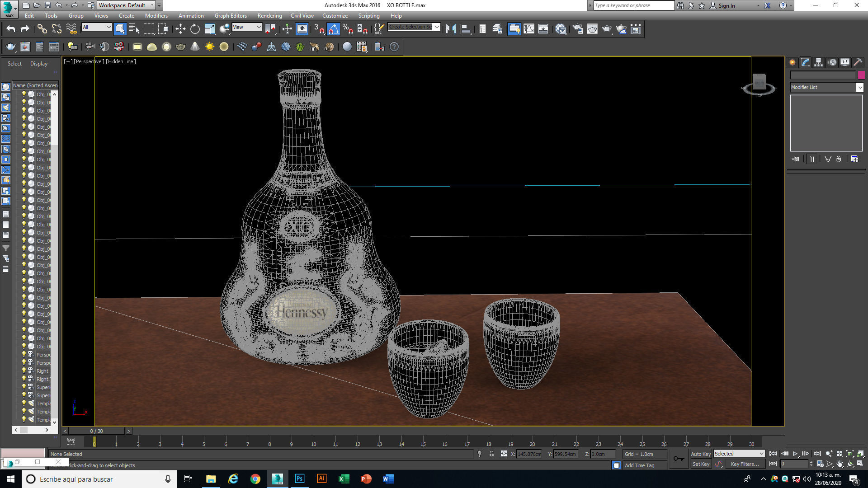Go to the end frame button
This screenshot has width=868, height=488.
[x=817, y=454]
